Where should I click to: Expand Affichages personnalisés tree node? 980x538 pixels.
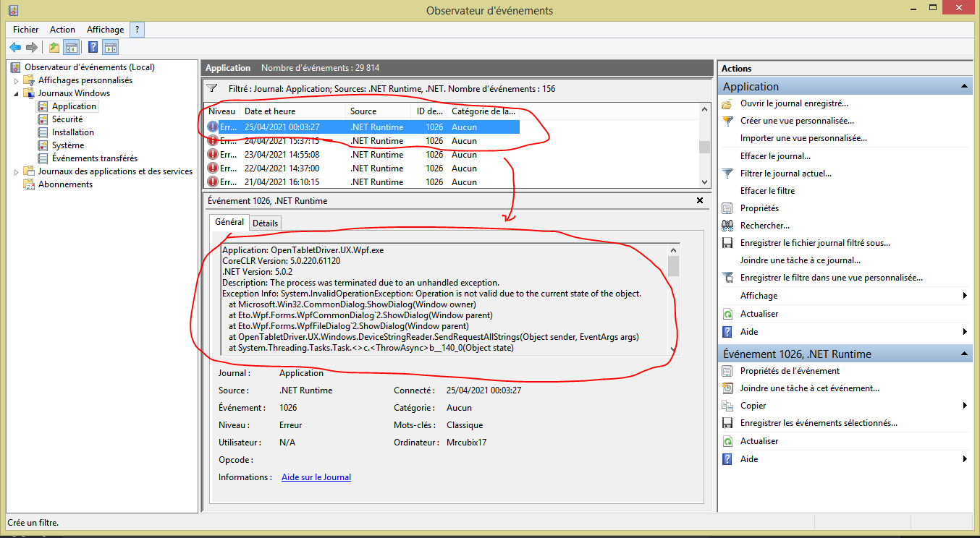(x=17, y=80)
